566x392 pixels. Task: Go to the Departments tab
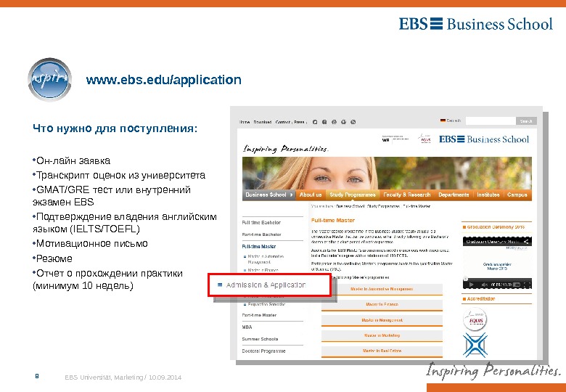pyautogui.click(x=454, y=195)
